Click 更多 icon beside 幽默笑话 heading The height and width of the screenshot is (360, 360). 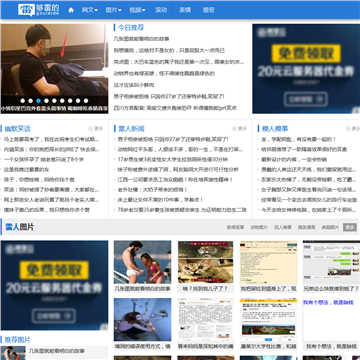pyautogui.click(x=96, y=129)
